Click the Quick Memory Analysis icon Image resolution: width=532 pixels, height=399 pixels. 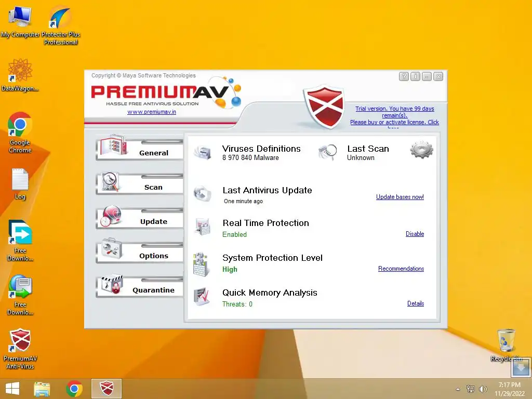tap(202, 297)
